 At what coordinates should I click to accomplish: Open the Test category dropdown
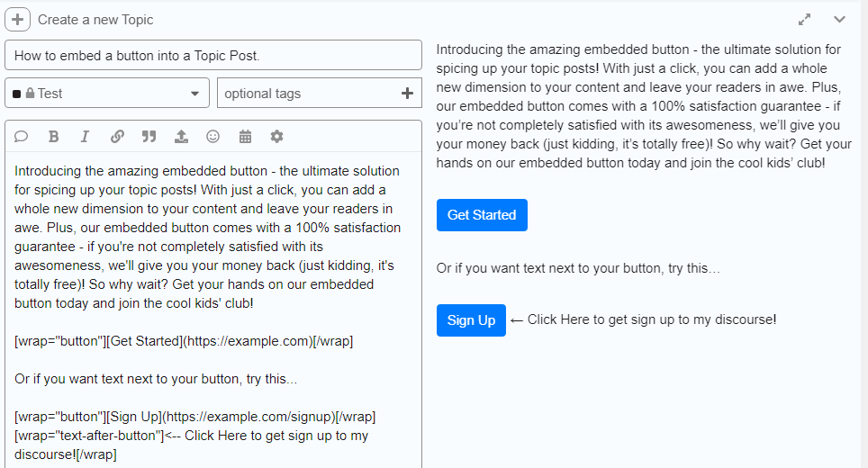(107, 93)
